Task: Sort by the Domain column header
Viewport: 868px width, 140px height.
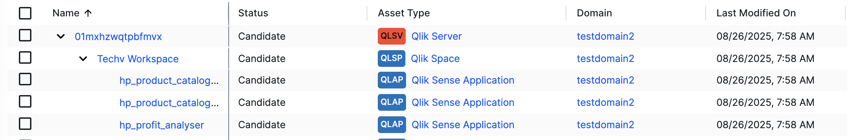Action: click(594, 13)
